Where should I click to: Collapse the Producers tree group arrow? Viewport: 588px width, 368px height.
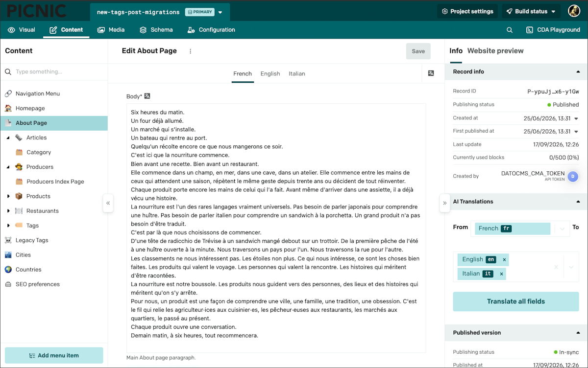click(8, 167)
